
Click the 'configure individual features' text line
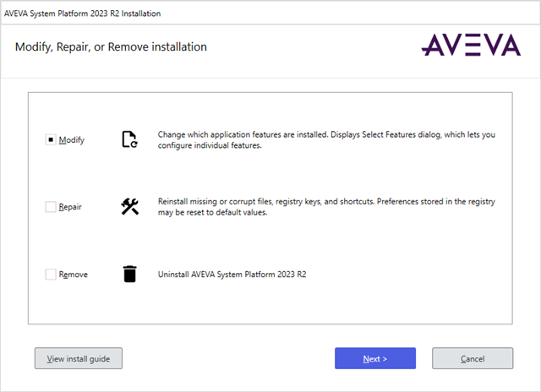(210, 145)
